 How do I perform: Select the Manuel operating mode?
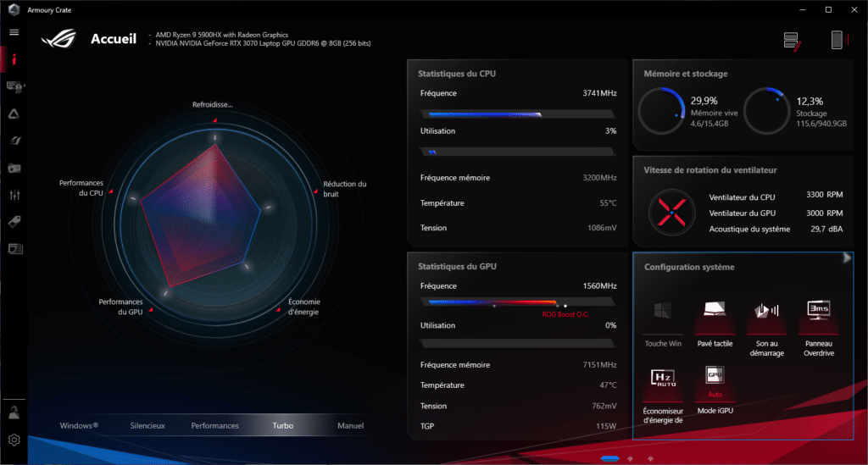pyautogui.click(x=350, y=426)
